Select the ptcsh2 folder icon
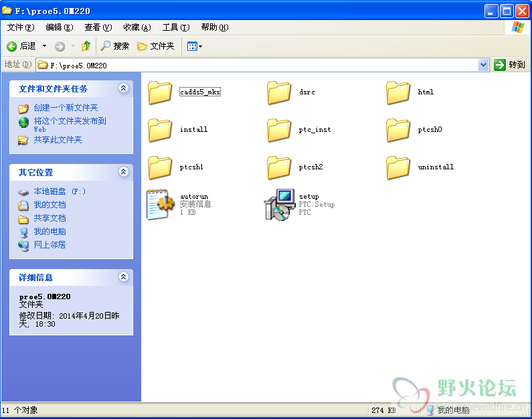 279,167
